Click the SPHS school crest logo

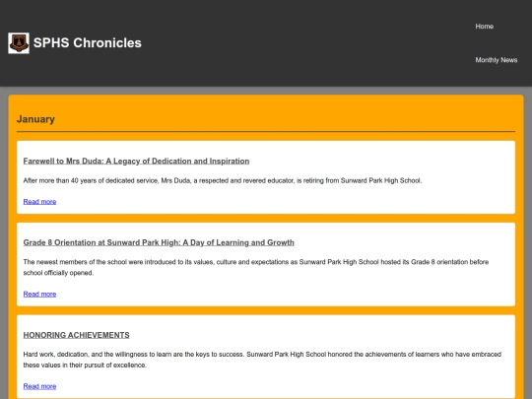coord(19,43)
